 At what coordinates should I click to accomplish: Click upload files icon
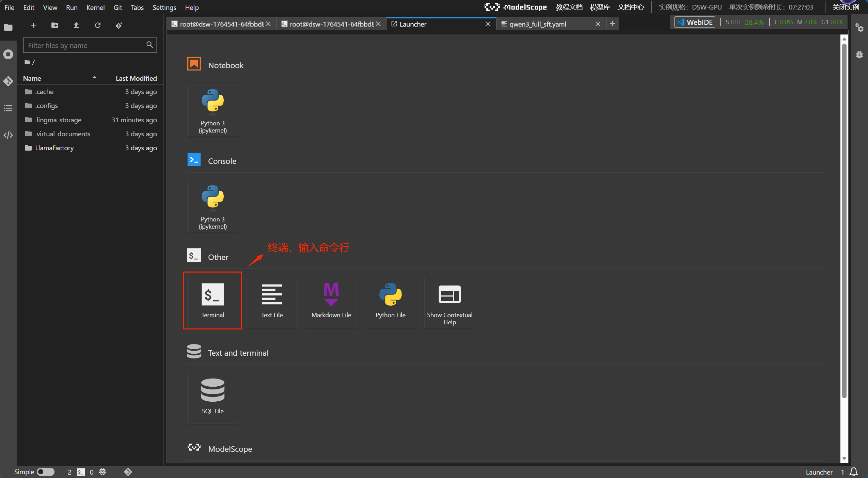pos(76,25)
